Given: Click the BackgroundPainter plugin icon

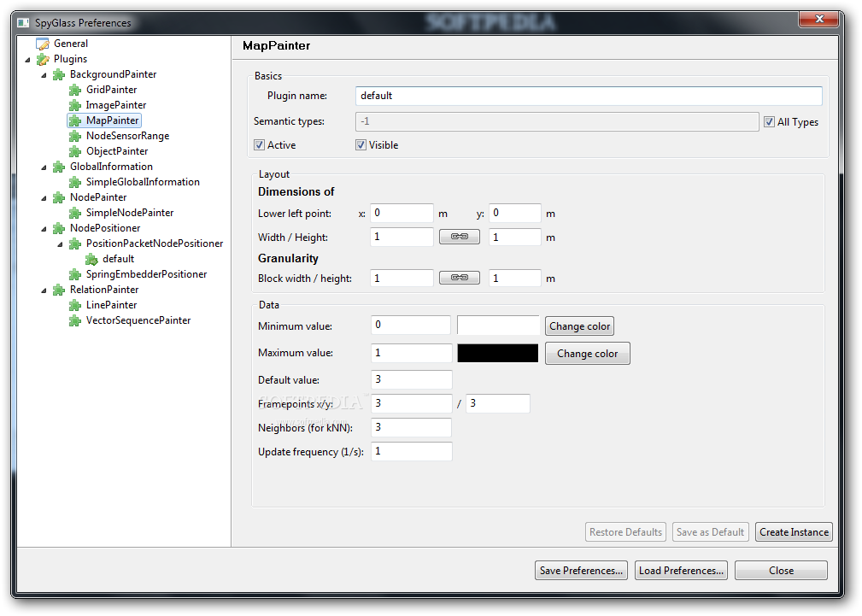Looking at the screenshot, I should [x=59, y=74].
